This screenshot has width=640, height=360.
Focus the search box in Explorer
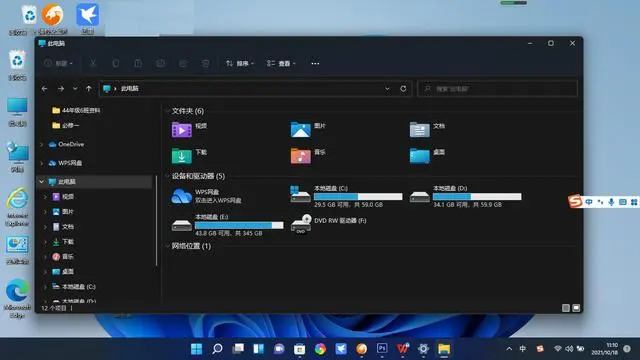click(x=498, y=89)
